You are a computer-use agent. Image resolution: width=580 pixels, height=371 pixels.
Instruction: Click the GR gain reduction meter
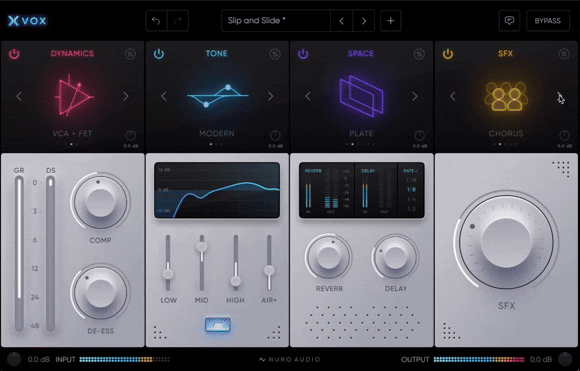(19, 253)
